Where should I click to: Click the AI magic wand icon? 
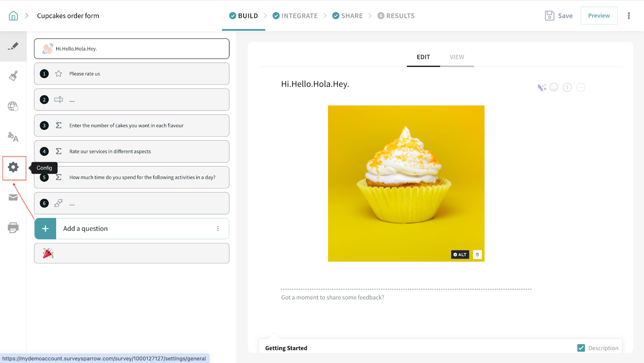coord(542,88)
